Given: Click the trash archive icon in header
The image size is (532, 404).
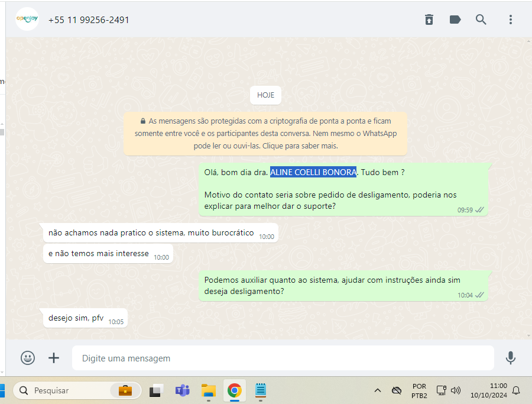Looking at the screenshot, I should click(x=429, y=20).
